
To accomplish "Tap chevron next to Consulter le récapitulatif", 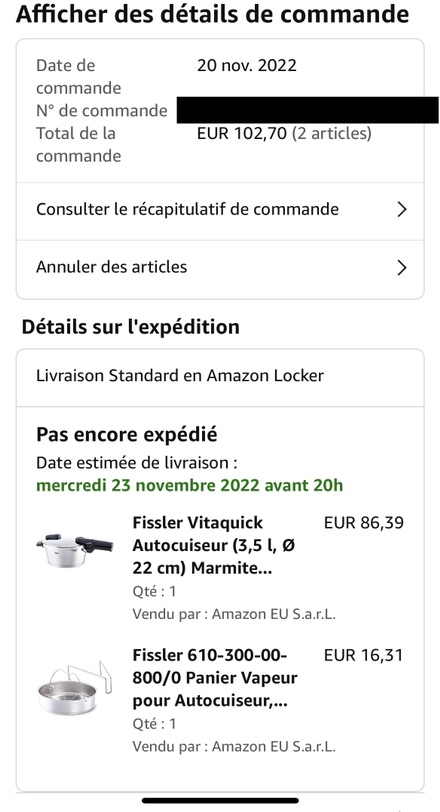I will pyautogui.click(x=402, y=209).
